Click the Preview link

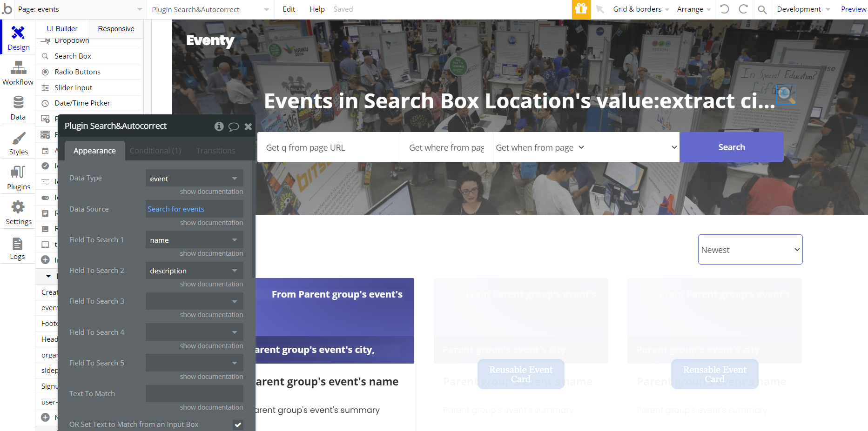[x=854, y=9]
